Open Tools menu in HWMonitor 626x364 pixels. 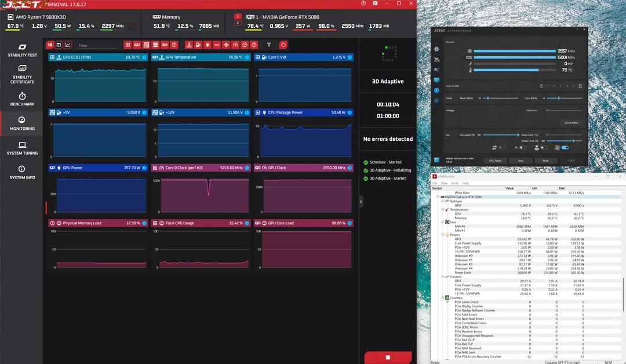pyautogui.click(x=455, y=183)
